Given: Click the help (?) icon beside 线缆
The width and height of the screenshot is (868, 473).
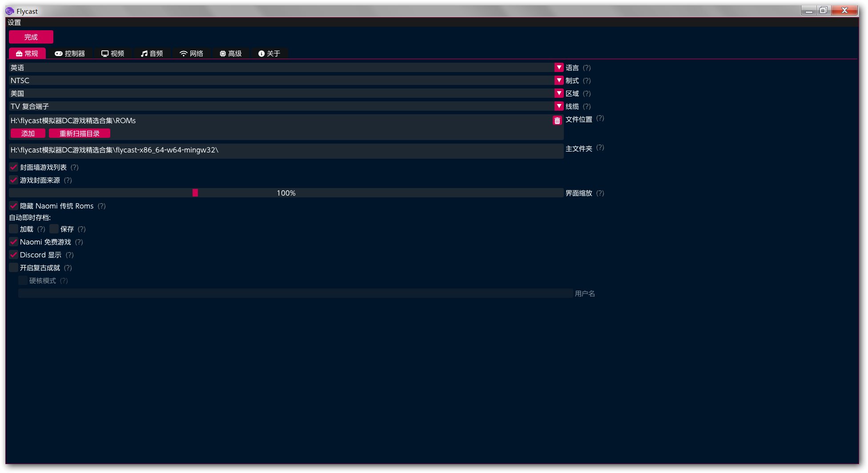Looking at the screenshot, I should pos(587,106).
